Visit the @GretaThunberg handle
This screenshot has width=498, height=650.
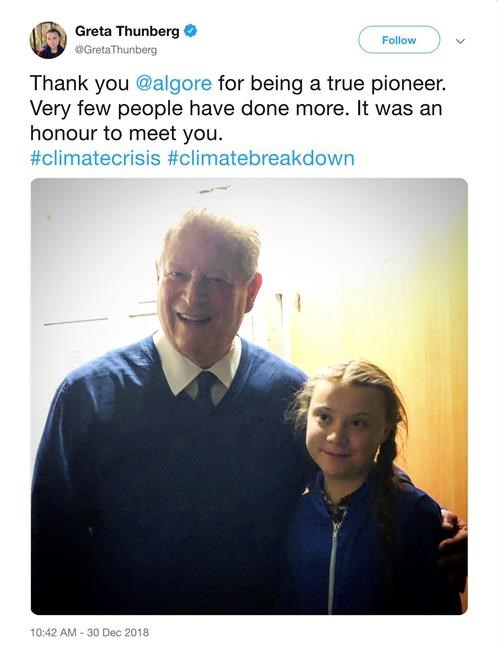(x=116, y=50)
